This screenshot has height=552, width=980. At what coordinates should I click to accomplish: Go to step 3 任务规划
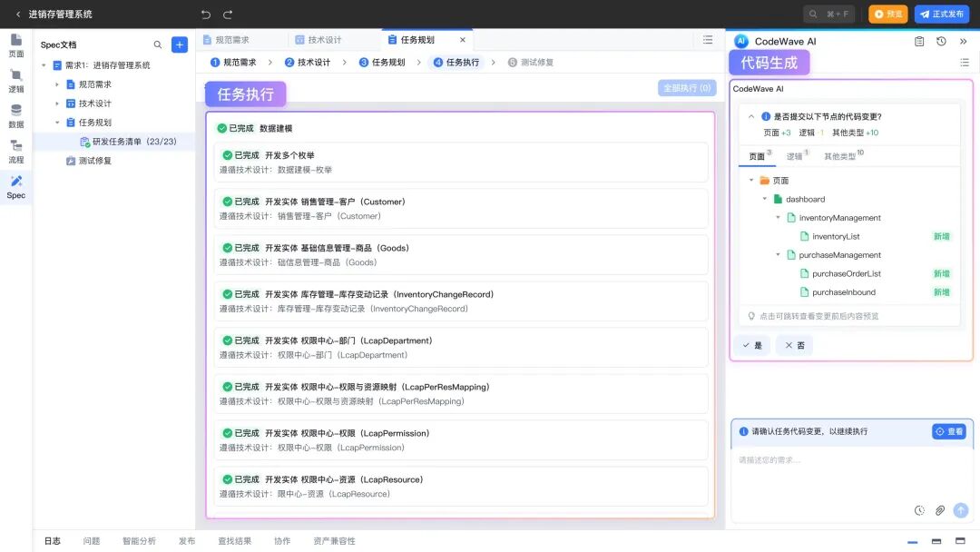click(x=382, y=63)
